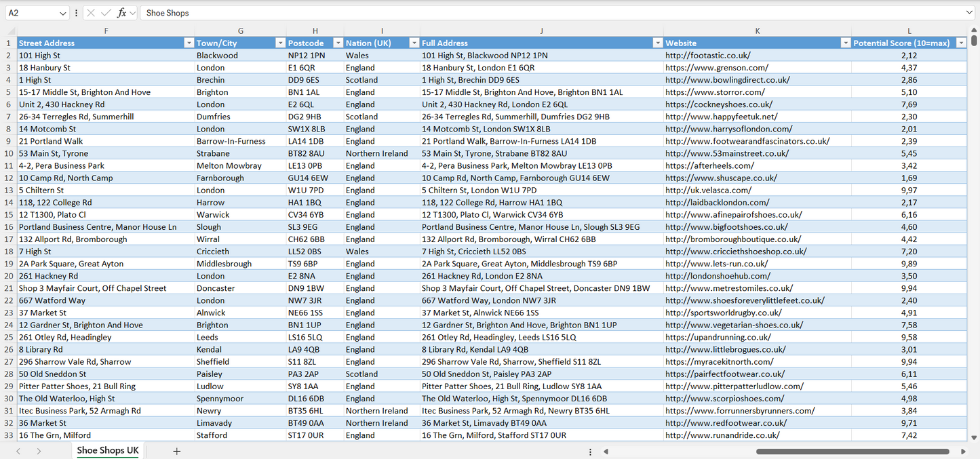
Task: Click the cancel (X) icon in the formula bar
Action: click(91, 12)
